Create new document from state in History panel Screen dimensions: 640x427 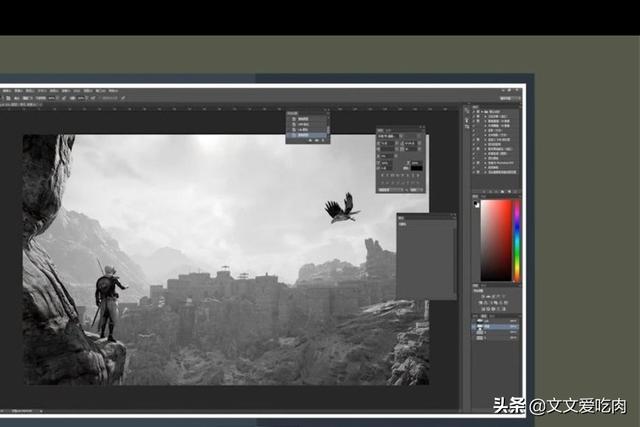tap(310, 140)
